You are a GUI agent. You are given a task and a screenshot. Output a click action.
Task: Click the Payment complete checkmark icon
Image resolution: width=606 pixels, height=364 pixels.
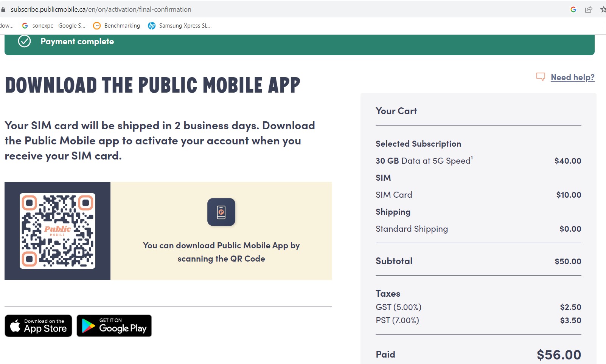tap(25, 41)
